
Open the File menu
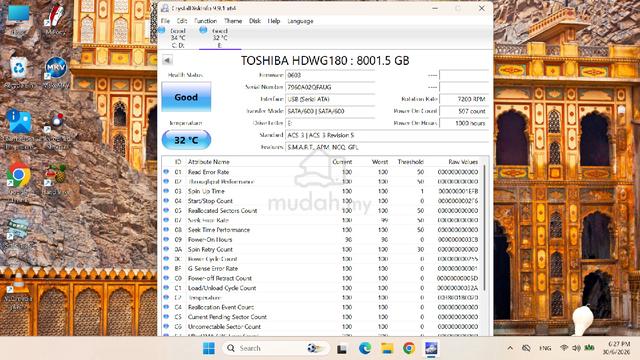[x=165, y=21]
